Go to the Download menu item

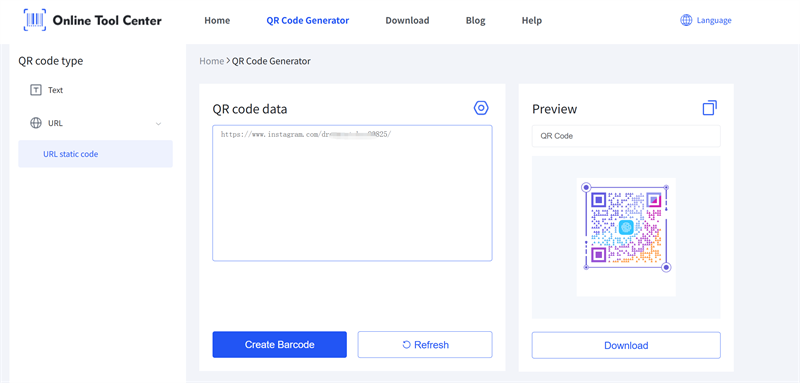[407, 21]
